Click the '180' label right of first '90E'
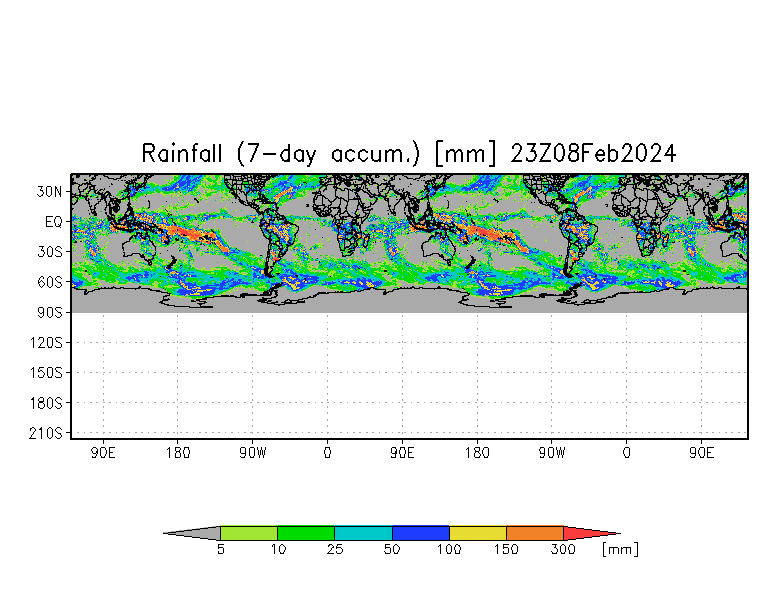The height and width of the screenshot is (612, 784). (178, 452)
